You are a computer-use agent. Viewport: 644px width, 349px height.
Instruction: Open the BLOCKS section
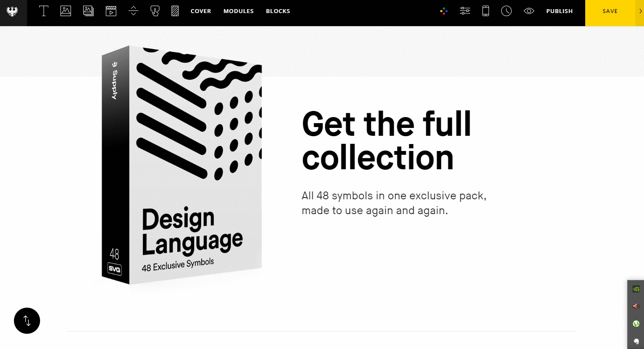click(278, 11)
